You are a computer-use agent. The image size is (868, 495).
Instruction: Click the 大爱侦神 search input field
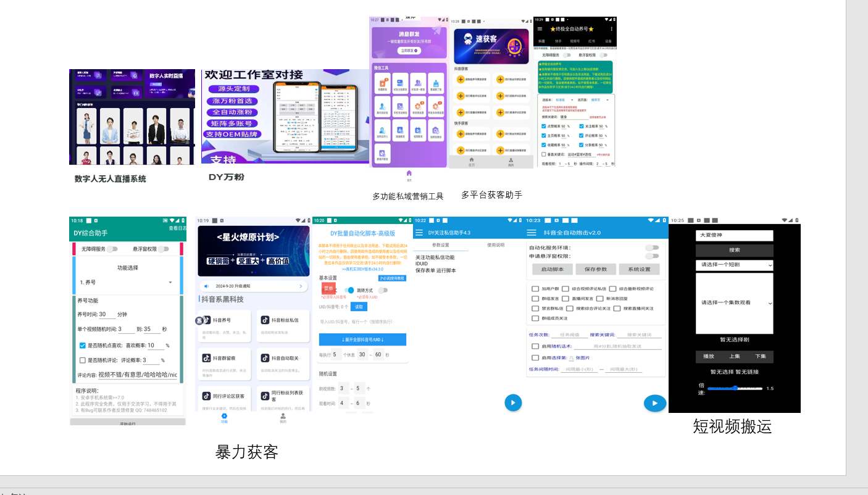tap(735, 236)
